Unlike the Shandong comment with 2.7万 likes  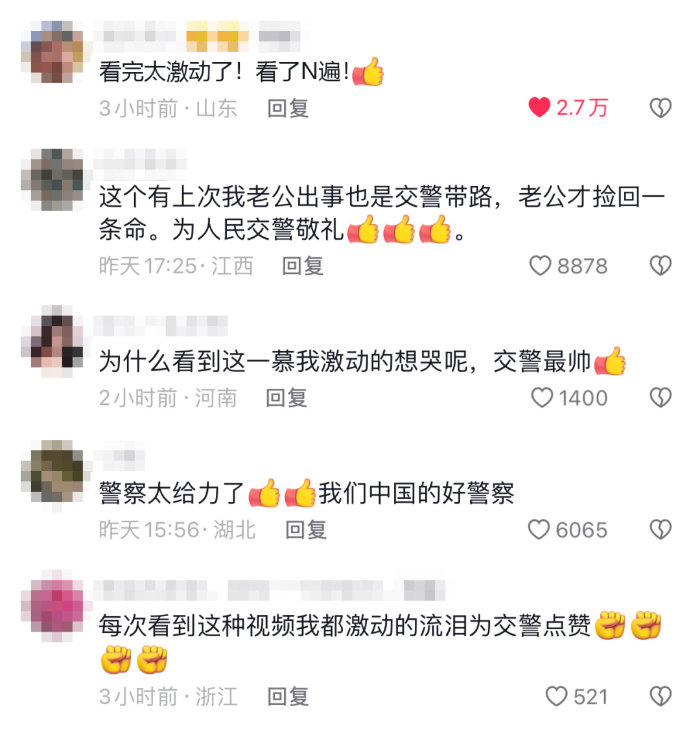[x=539, y=108]
